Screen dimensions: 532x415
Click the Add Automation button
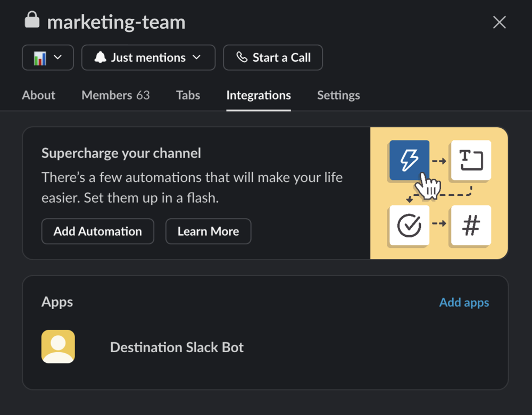click(x=97, y=231)
